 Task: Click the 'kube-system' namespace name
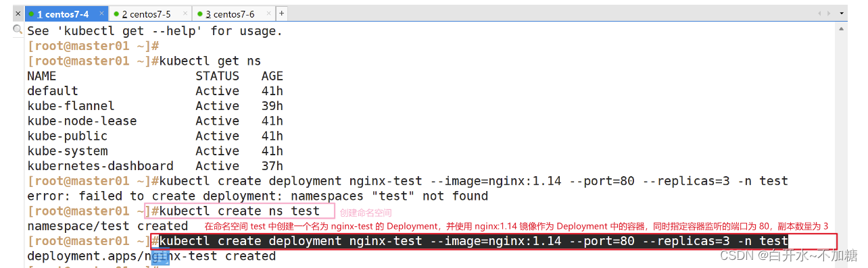(x=68, y=151)
